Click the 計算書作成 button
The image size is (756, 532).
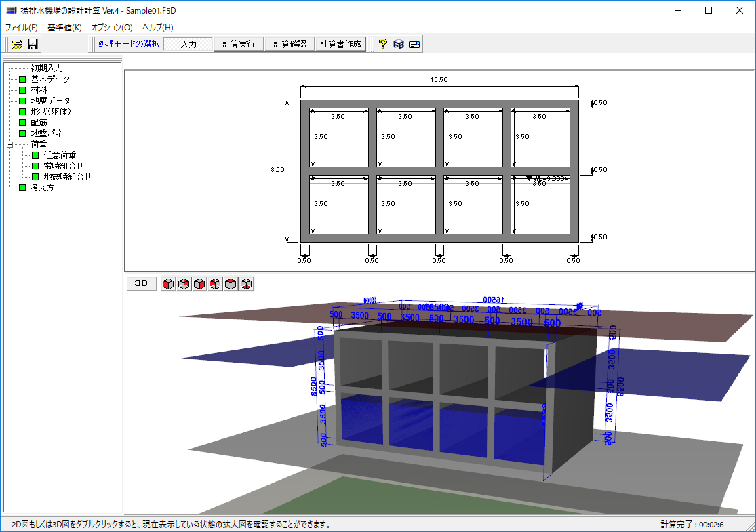click(x=340, y=44)
